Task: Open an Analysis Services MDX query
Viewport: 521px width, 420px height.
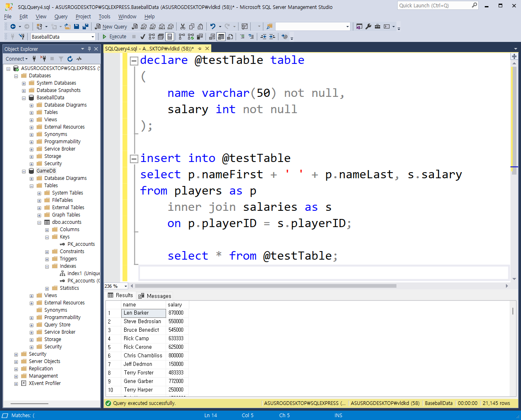Action: tap(144, 26)
